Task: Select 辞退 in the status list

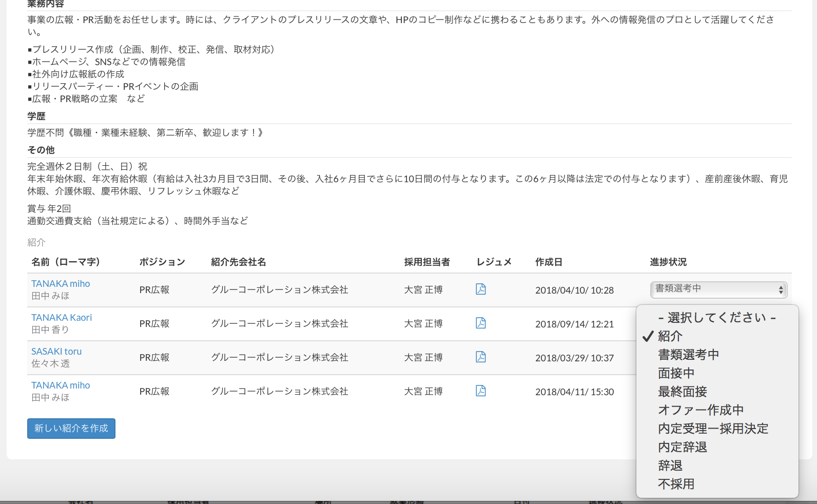Action: (x=670, y=466)
